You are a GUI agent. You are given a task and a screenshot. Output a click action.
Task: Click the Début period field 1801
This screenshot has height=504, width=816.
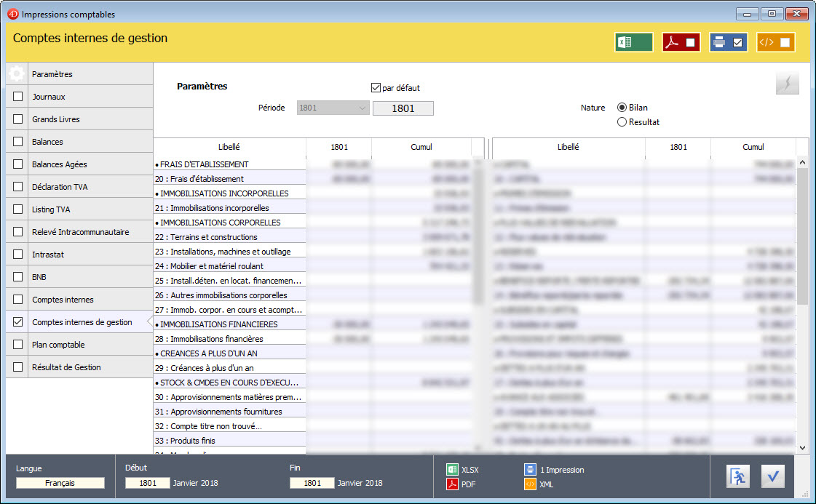tap(147, 483)
